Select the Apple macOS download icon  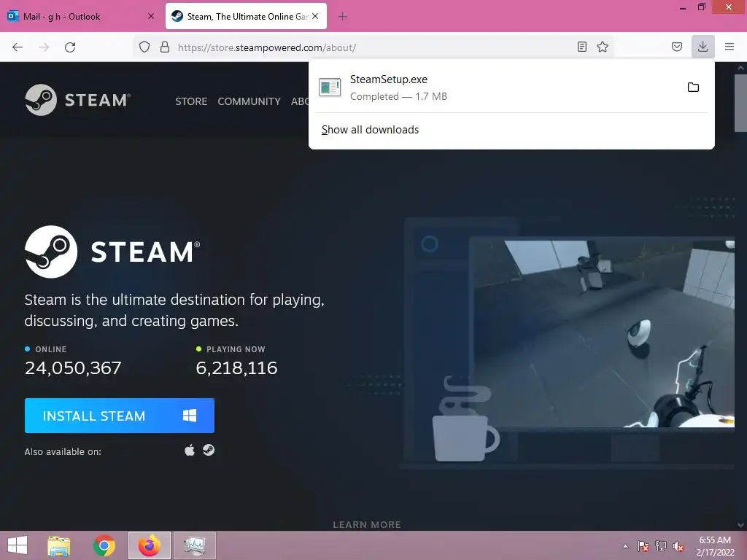[x=190, y=450]
